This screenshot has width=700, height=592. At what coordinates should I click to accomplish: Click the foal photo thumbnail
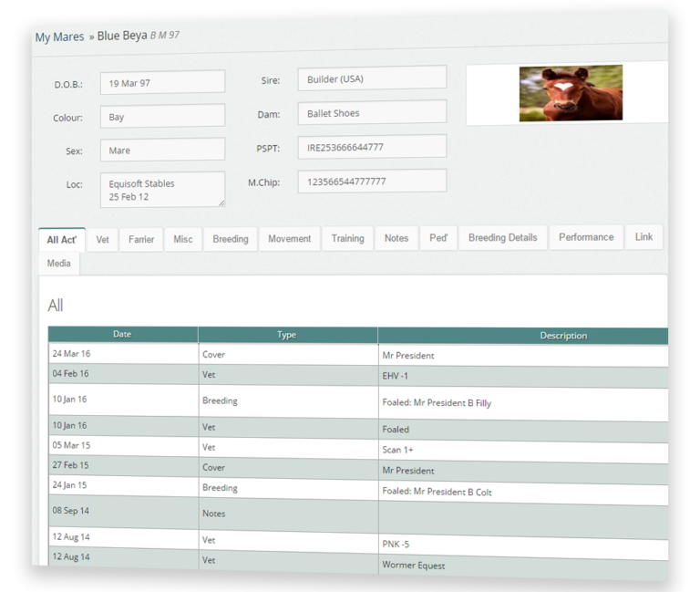click(571, 93)
